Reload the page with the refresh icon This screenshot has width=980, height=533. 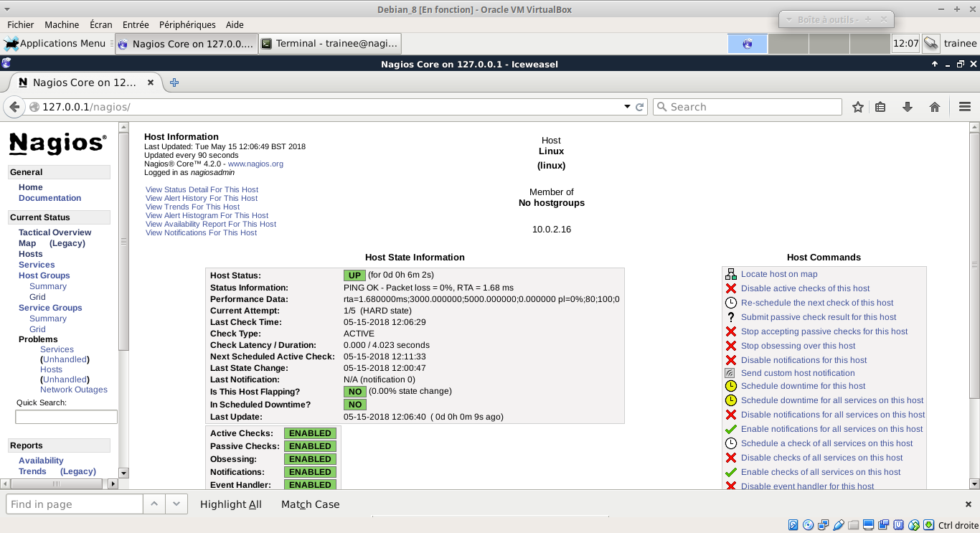640,107
